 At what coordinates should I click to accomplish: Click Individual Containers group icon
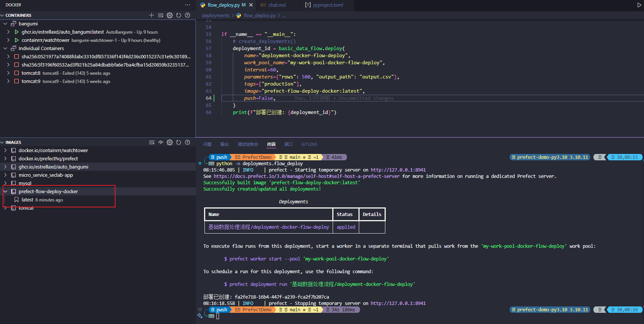pos(13,49)
